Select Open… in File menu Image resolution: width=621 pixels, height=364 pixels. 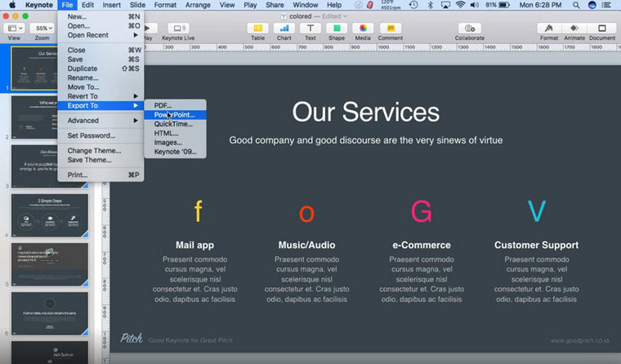pyautogui.click(x=101, y=26)
